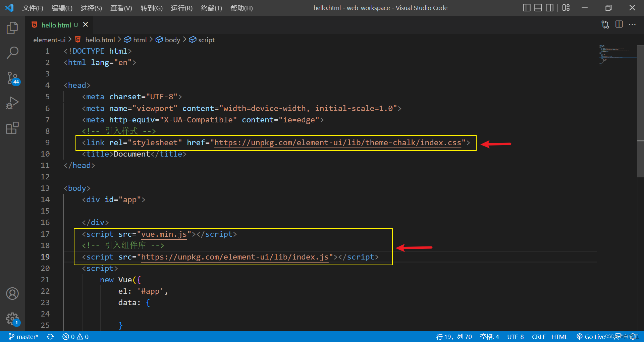
Task: Click the 'new Vue({' code line
Action: (120, 280)
